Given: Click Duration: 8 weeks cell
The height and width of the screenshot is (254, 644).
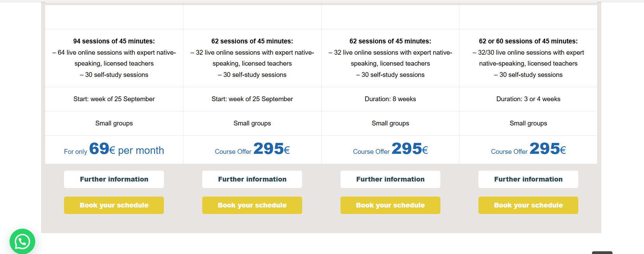Looking at the screenshot, I should 390,99.
